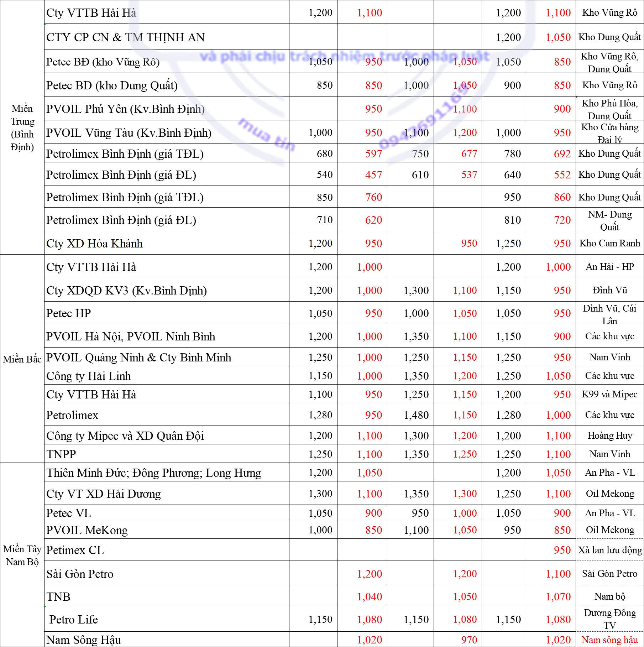Image resolution: width=644 pixels, height=647 pixels.
Task: Select the 'Cty XD Hòa Khánh' cell
Action: [167, 243]
